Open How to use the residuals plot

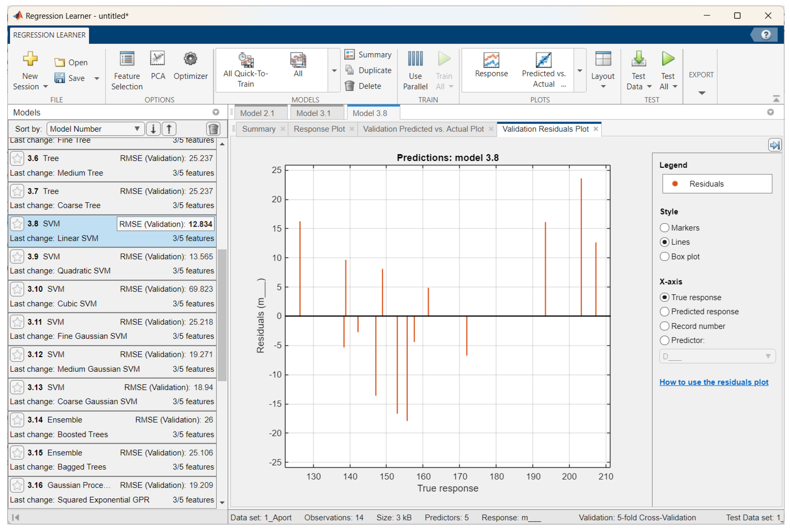tap(713, 382)
